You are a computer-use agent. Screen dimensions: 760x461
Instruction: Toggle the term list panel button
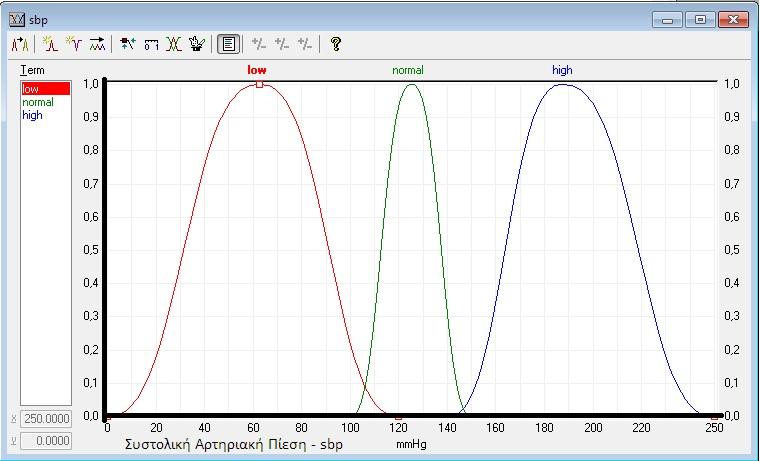(228, 44)
